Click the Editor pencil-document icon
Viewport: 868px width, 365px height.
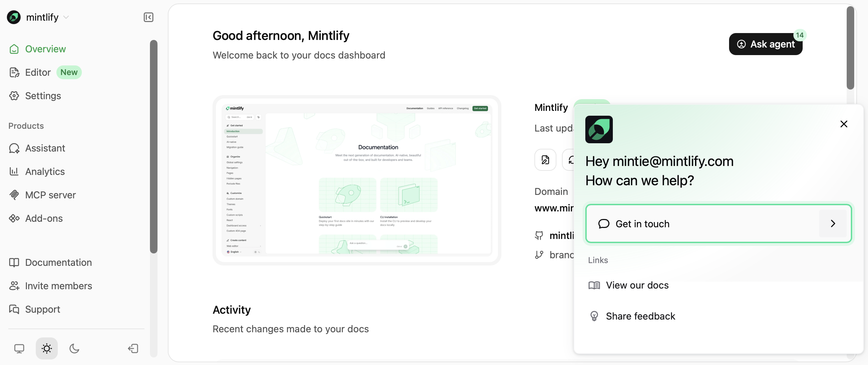pos(14,72)
